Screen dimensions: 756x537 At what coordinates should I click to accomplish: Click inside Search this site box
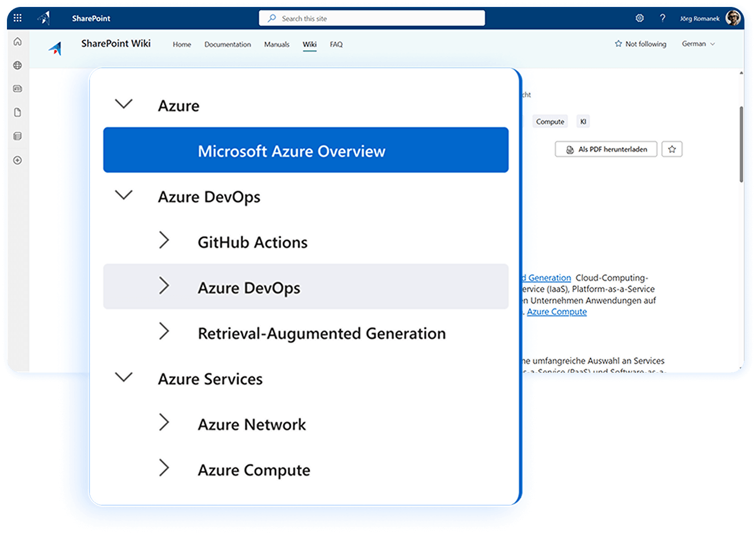click(372, 19)
